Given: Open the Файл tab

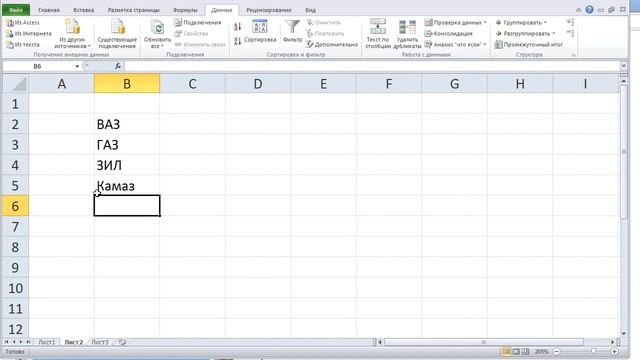Looking at the screenshot, I should pyautogui.click(x=16, y=10).
